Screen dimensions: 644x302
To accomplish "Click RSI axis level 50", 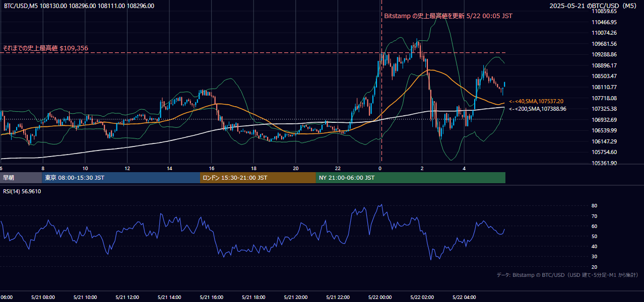I will coord(594,237).
